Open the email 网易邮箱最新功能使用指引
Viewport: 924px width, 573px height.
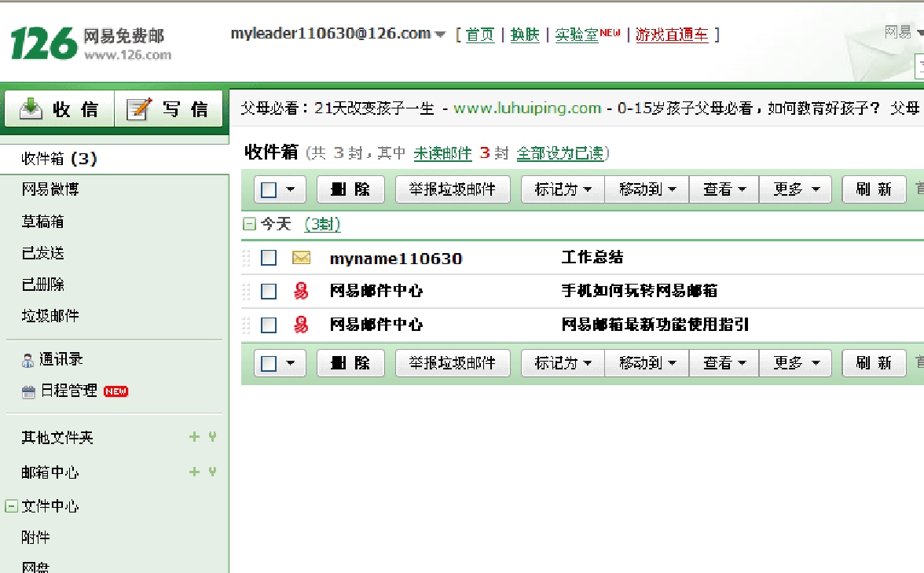coord(654,324)
